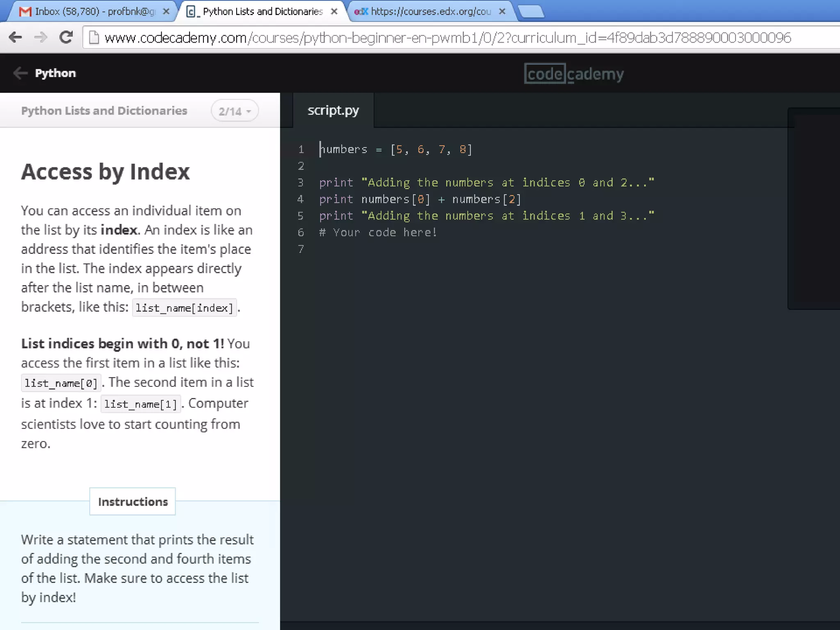Click empty line 2 in editor
The width and height of the screenshot is (840, 630).
point(533,166)
